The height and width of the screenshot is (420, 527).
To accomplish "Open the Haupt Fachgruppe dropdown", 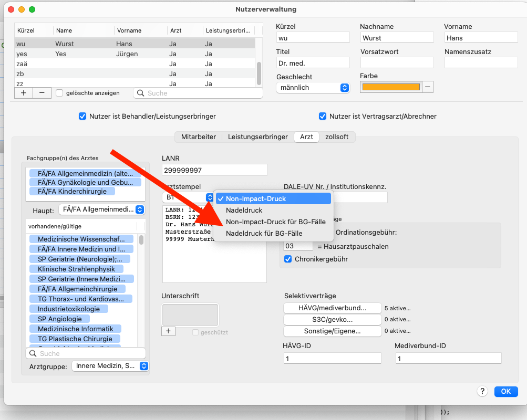I will coord(102,209).
